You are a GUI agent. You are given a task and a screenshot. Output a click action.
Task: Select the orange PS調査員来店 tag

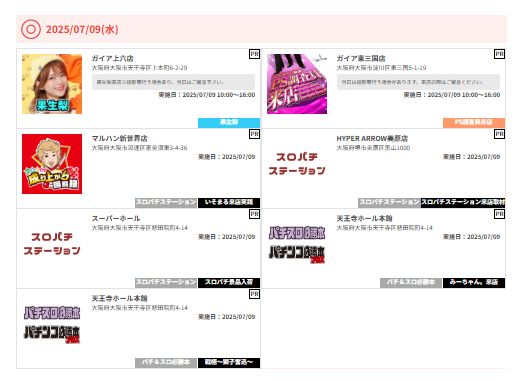point(474,122)
